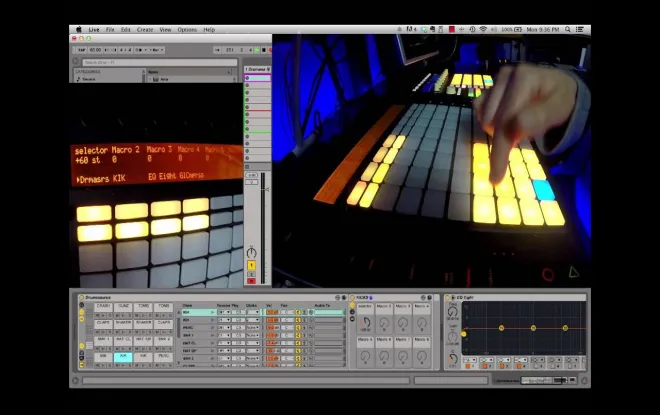This screenshot has height=415, width=660.
Task: Select the HAT OP drum pad
Action: click(143, 339)
